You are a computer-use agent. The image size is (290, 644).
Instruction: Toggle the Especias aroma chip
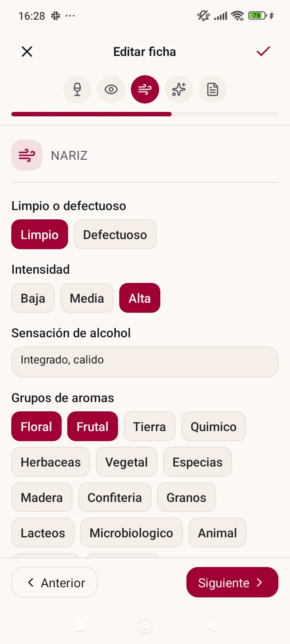[197, 462]
